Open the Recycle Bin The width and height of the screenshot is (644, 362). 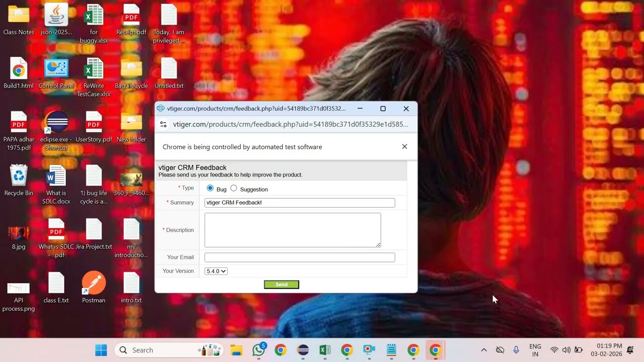click(x=19, y=175)
